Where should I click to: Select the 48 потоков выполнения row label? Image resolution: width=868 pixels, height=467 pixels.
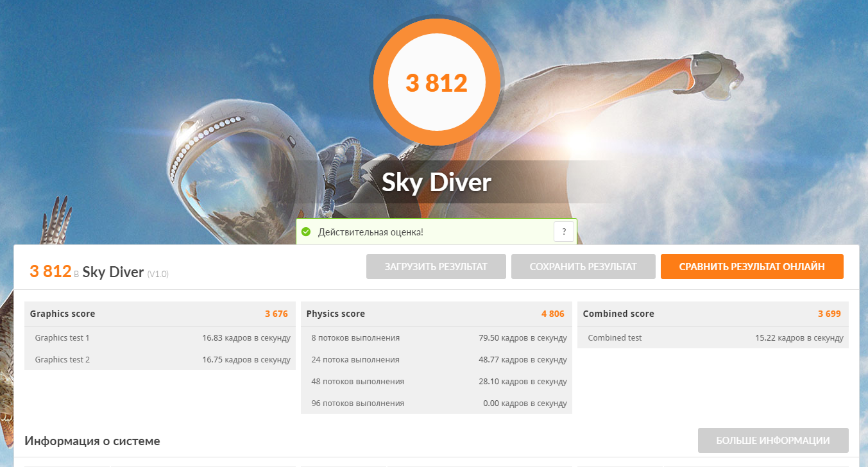358,381
